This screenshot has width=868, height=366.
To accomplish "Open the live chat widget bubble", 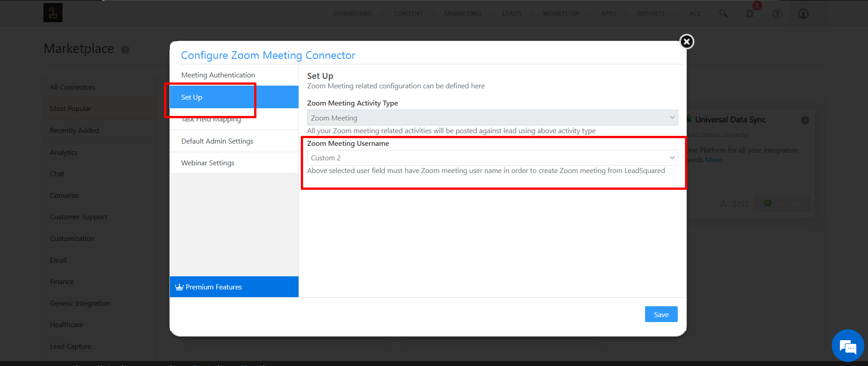I will click(x=848, y=346).
